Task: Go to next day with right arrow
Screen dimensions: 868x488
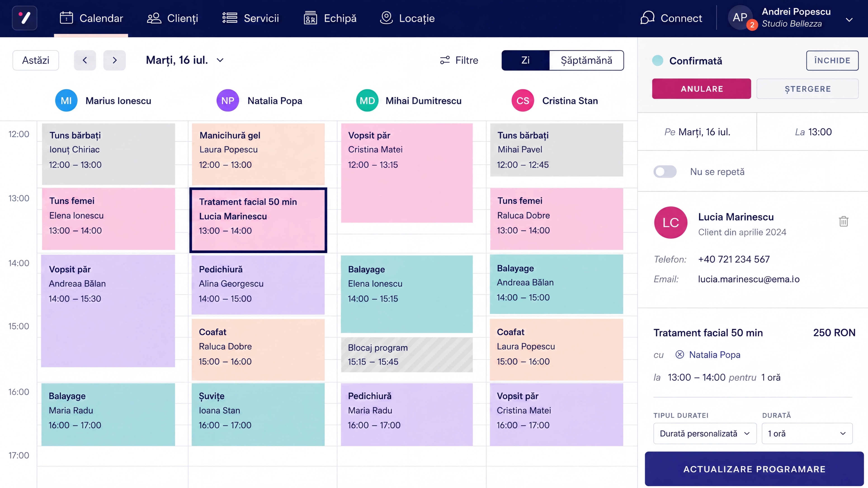Action: (115, 60)
